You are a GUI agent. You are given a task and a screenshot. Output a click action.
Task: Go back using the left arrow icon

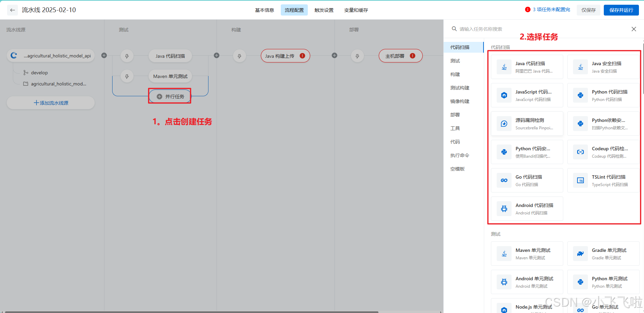tap(13, 10)
